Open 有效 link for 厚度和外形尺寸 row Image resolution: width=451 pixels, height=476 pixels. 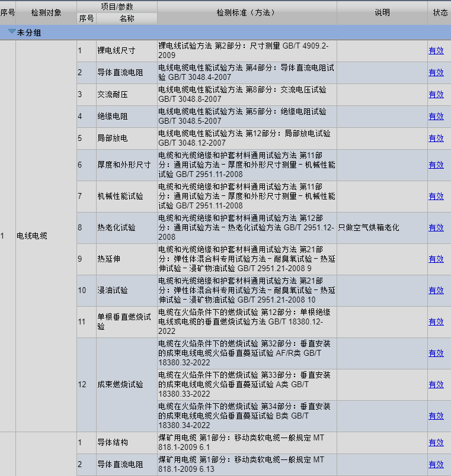coord(436,165)
